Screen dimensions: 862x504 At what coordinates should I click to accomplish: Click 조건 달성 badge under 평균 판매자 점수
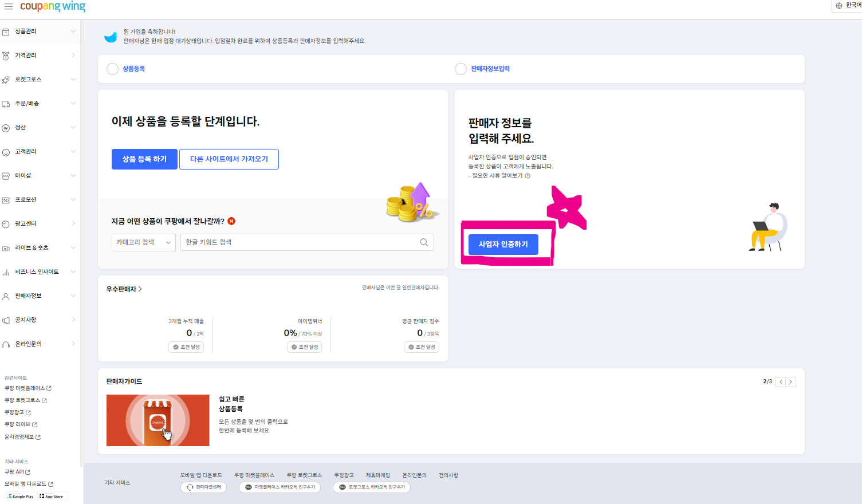pyautogui.click(x=422, y=347)
